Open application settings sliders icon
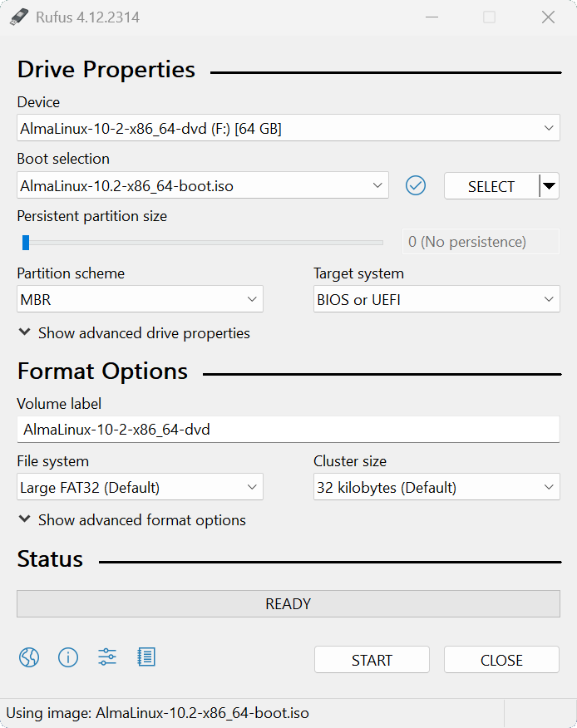Viewport: 577px width, 728px height. click(x=107, y=657)
